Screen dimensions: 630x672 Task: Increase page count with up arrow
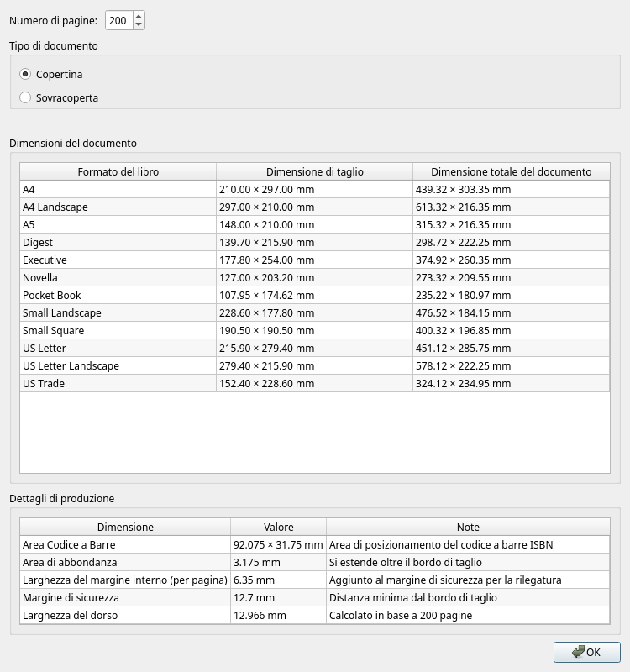pyautogui.click(x=139, y=16)
